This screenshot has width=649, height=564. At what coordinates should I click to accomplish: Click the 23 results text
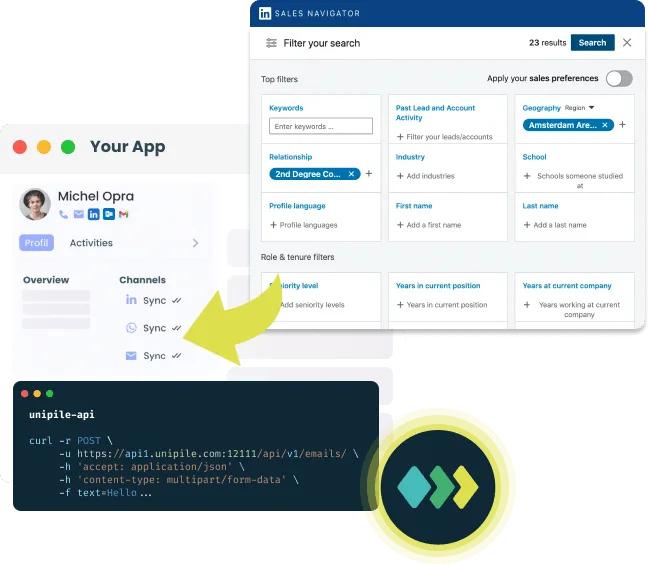pyautogui.click(x=547, y=43)
